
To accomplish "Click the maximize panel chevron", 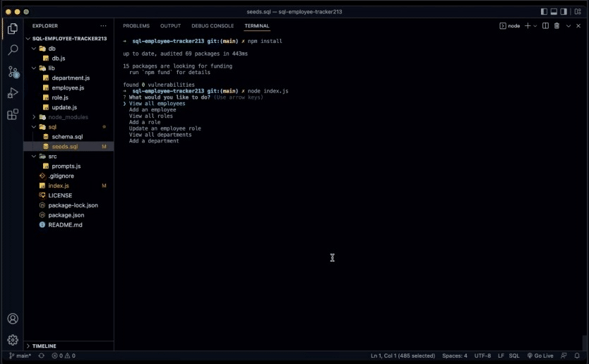I will 569,26.
